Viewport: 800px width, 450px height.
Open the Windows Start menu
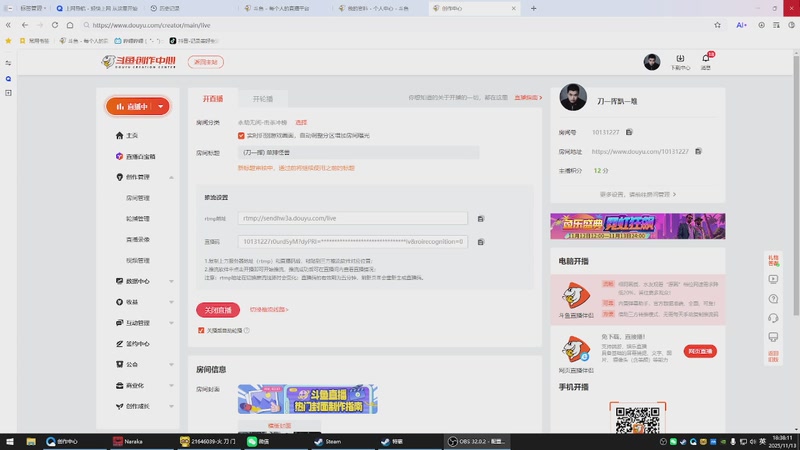[10, 441]
